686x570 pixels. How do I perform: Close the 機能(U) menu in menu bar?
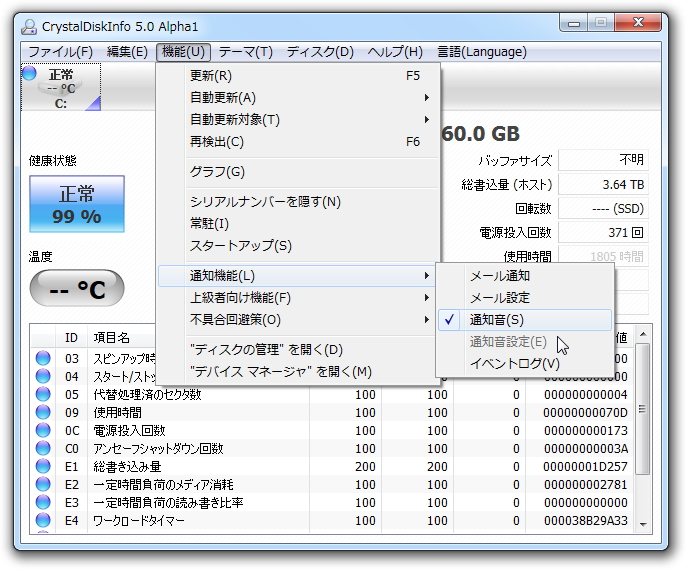[x=183, y=52]
